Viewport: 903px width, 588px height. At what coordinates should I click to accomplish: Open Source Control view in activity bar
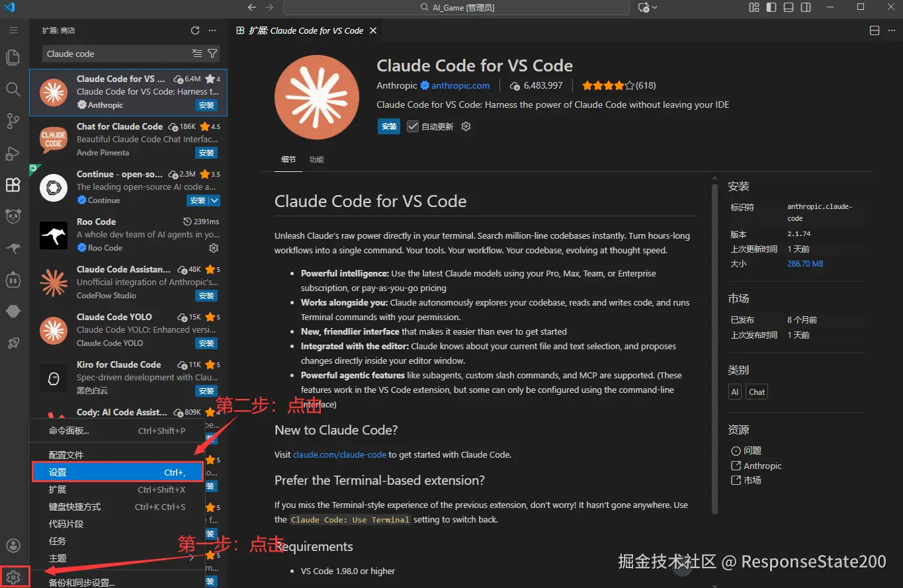tap(13, 120)
